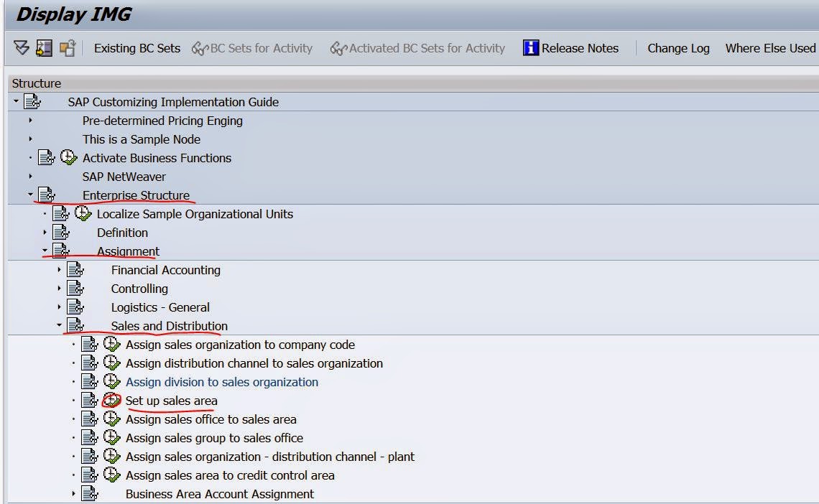Click the blue info icon for Release Notes
The height and width of the screenshot is (504, 819).
[531, 48]
